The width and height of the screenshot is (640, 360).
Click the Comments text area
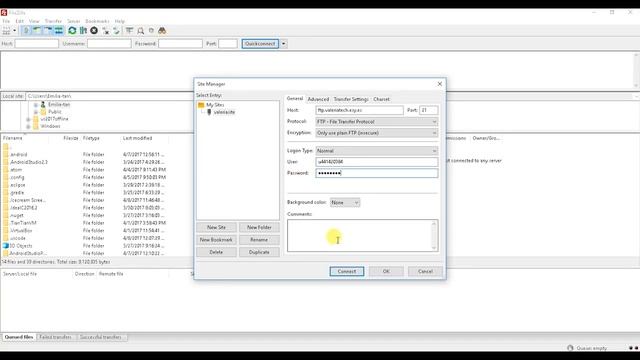[359, 236]
